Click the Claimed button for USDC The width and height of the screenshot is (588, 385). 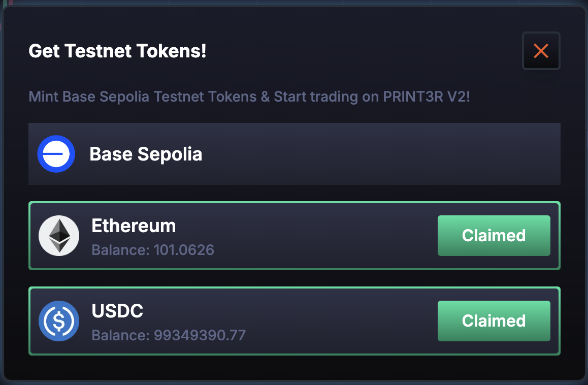[494, 321]
